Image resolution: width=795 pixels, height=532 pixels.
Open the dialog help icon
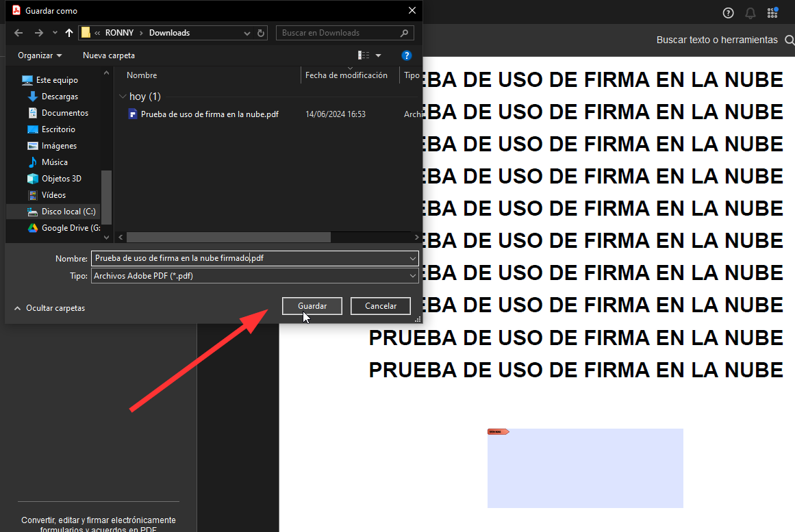406,55
